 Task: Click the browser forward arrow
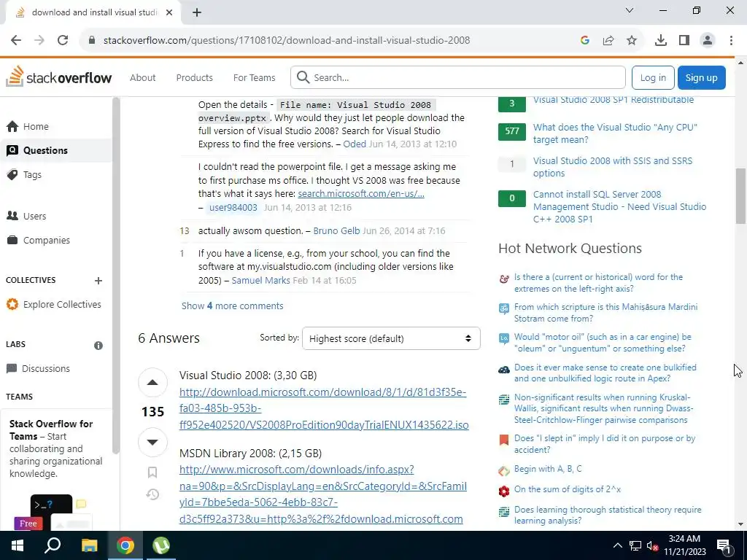[x=39, y=40]
